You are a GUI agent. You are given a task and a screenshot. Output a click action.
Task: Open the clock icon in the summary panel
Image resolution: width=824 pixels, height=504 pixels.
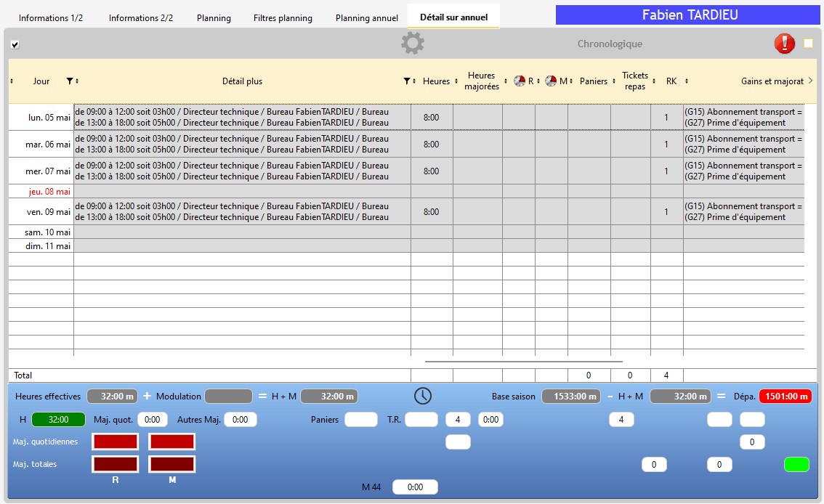(x=423, y=396)
